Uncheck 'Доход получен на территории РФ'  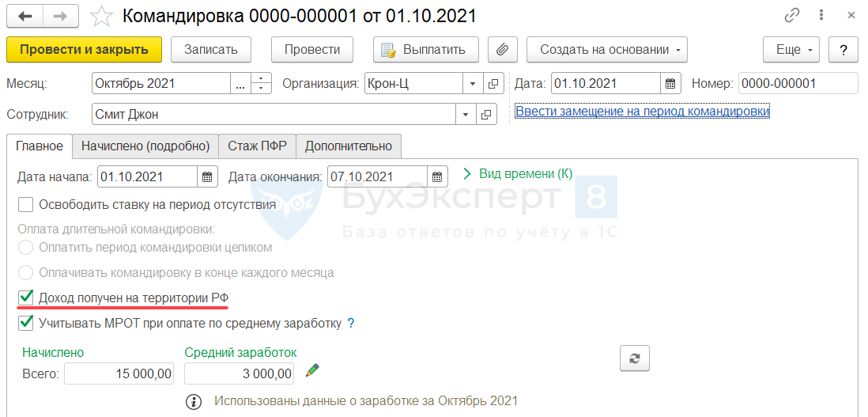(26, 298)
